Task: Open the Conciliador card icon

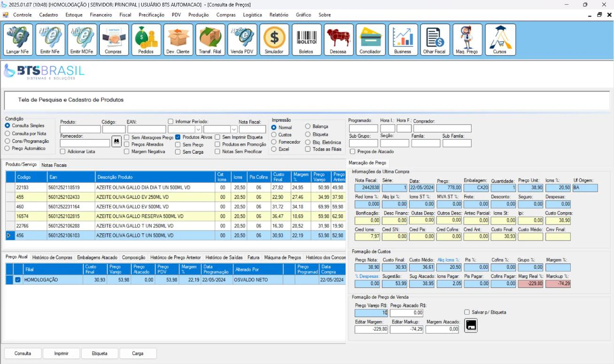Action: coord(370,40)
